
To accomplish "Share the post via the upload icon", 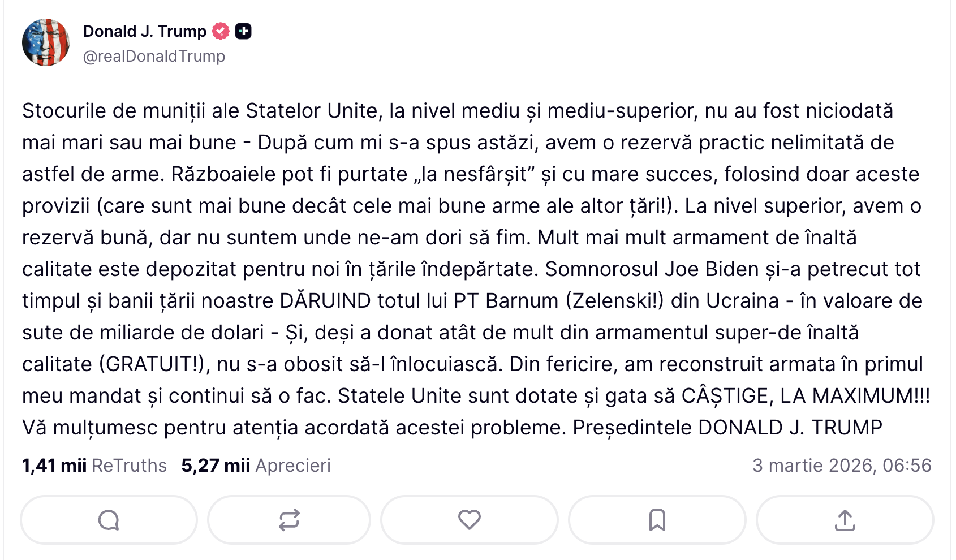I will click(x=843, y=519).
